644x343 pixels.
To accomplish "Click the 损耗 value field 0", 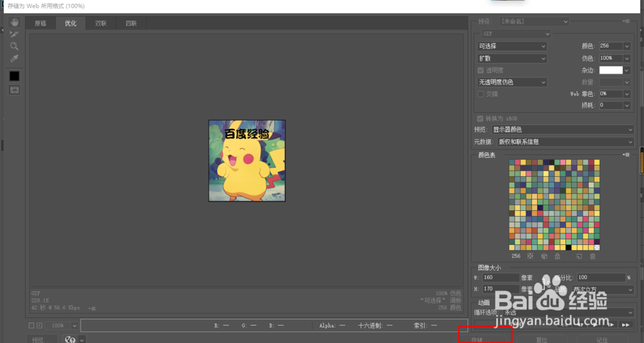I will (611, 105).
